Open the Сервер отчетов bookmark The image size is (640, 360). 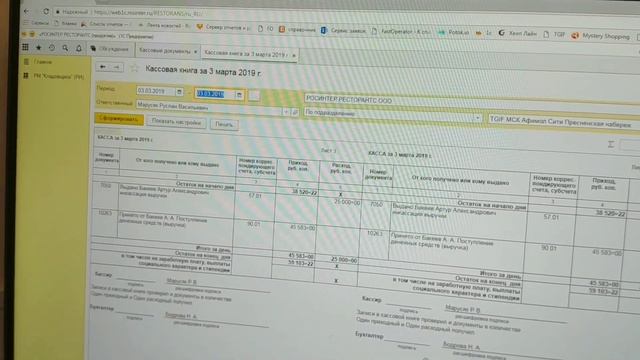[x=224, y=27]
